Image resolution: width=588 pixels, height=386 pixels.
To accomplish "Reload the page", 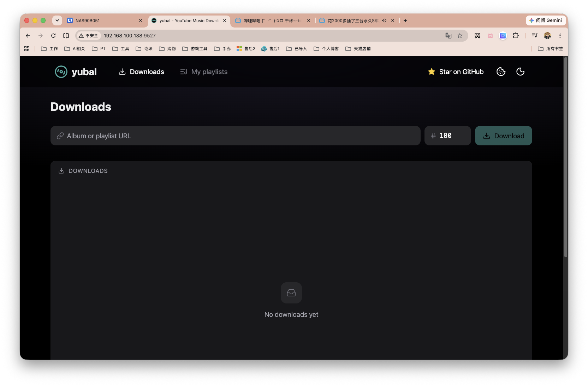I will click(53, 36).
